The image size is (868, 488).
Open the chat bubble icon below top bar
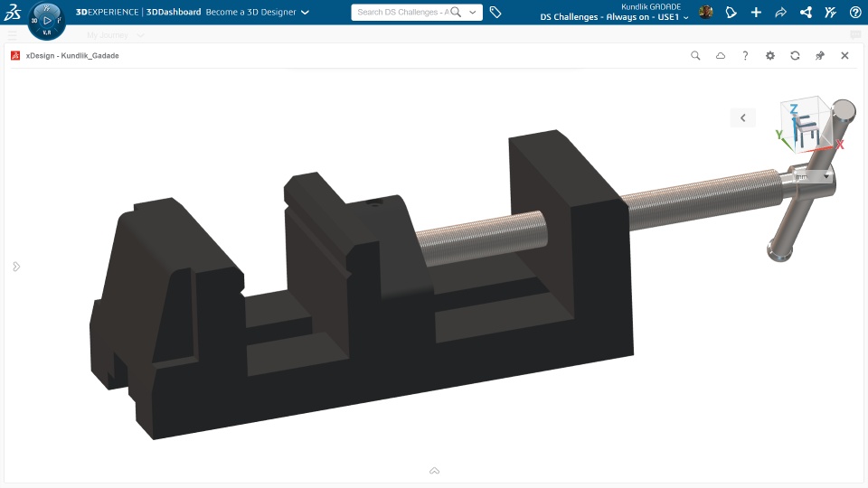coord(855,35)
